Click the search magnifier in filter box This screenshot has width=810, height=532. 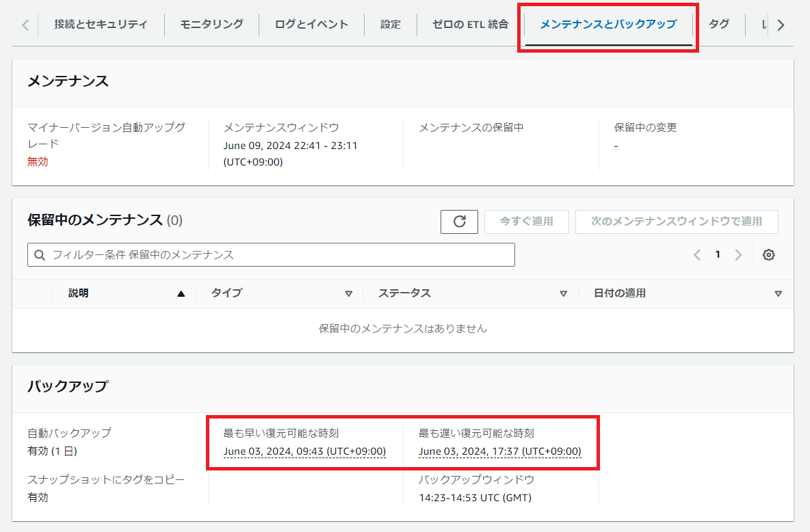pyautogui.click(x=40, y=254)
